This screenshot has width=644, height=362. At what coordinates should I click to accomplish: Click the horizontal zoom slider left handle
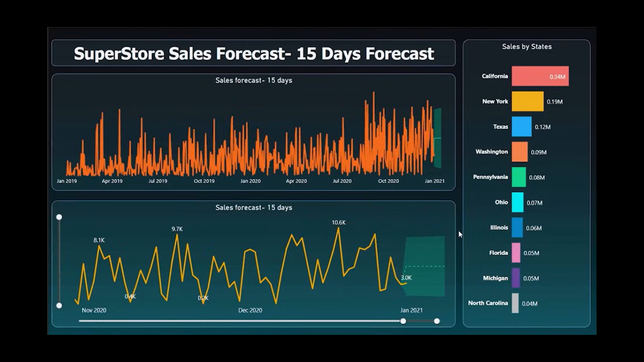click(403, 321)
